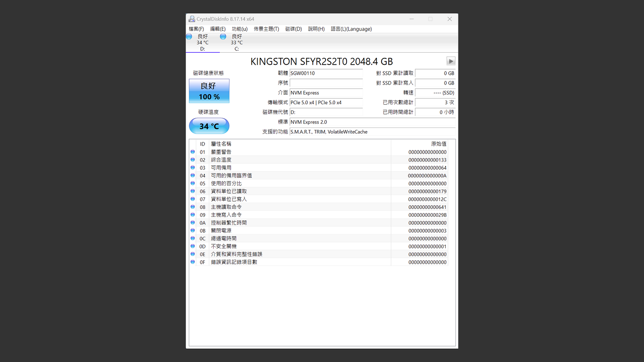Select the 02 綜合溫度 attribute row
This screenshot has width=644, height=362.
pos(318,160)
